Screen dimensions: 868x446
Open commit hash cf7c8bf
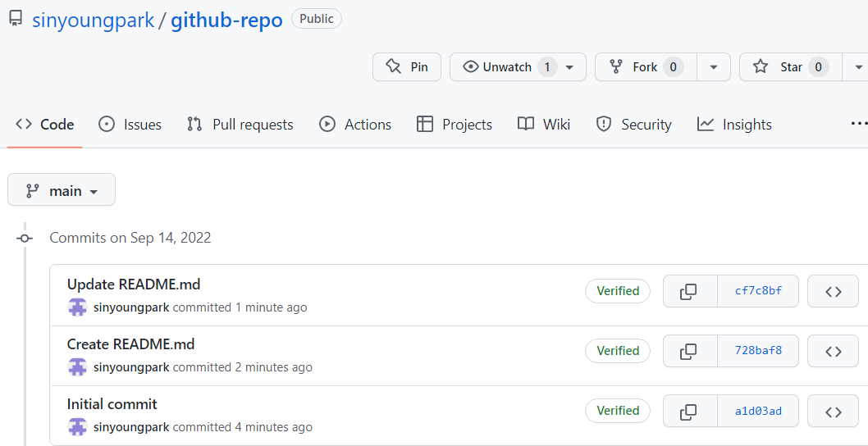pyautogui.click(x=758, y=291)
